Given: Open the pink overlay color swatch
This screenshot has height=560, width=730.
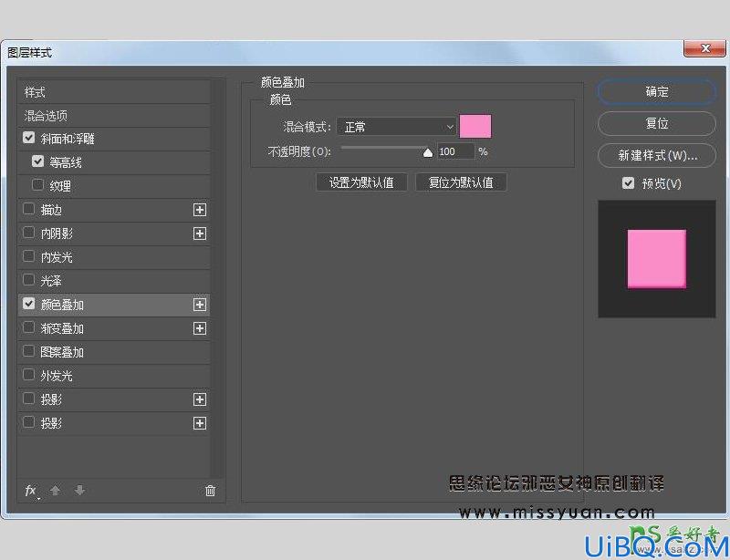Looking at the screenshot, I should coord(475,126).
